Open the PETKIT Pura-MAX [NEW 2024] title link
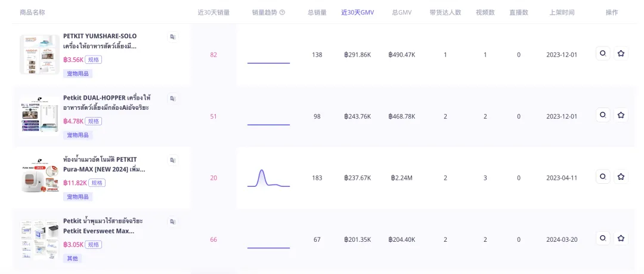 (x=104, y=165)
